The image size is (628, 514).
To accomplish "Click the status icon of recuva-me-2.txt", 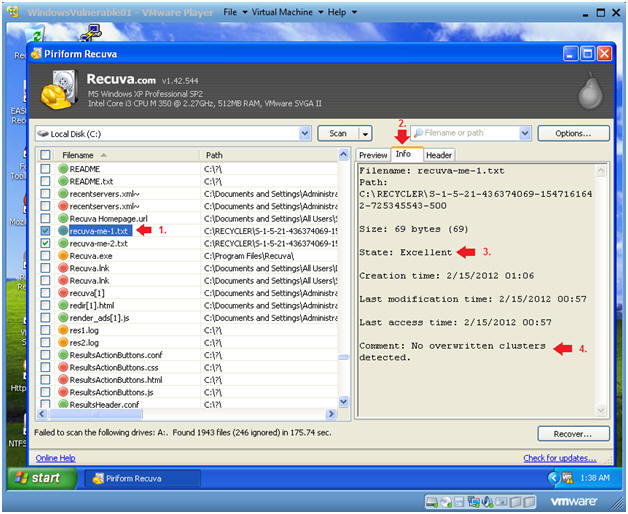I will tap(63, 243).
